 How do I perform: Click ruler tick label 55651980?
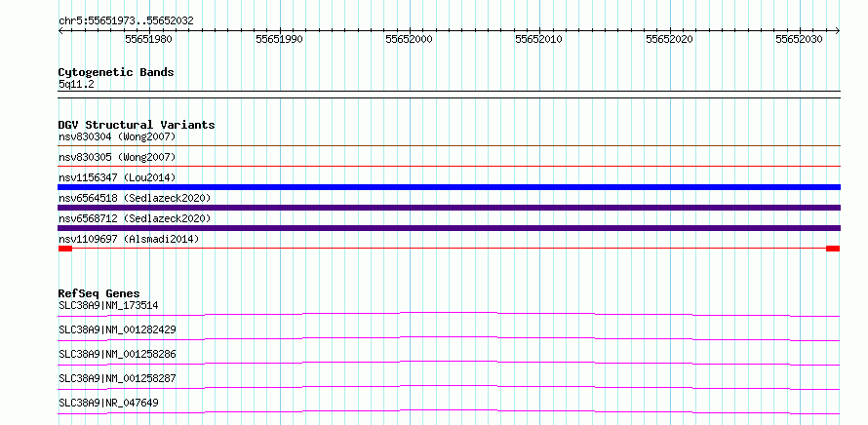point(148,39)
